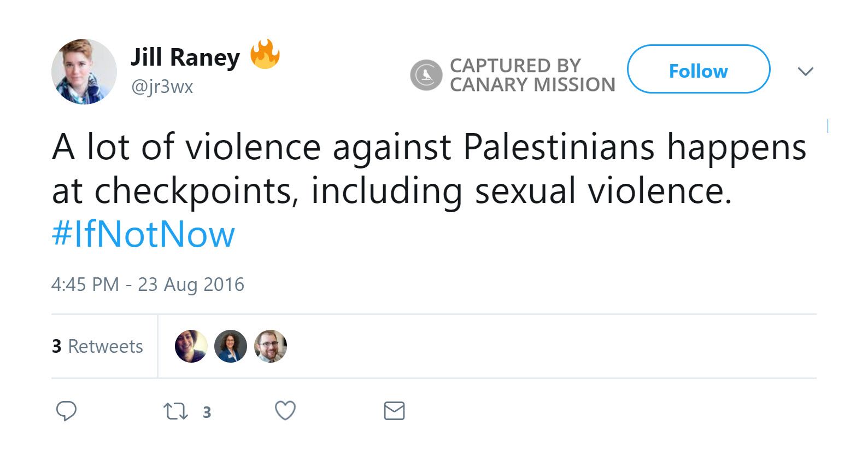868x460 pixels.
Task: Select the retweet arrows icon near count 3
Action: (x=176, y=410)
